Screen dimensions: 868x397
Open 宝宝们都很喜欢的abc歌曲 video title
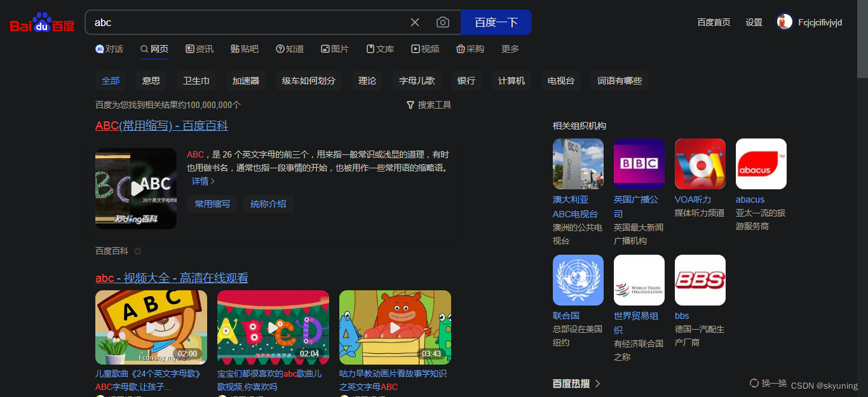[x=269, y=380]
